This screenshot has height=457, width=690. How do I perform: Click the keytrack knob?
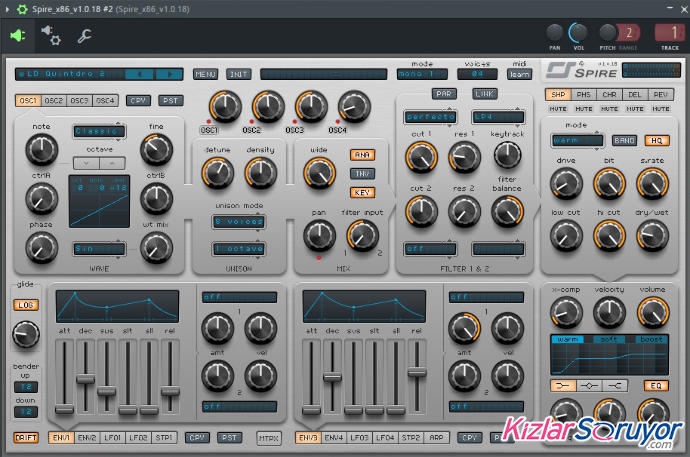pyautogui.click(x=507, y=155)
